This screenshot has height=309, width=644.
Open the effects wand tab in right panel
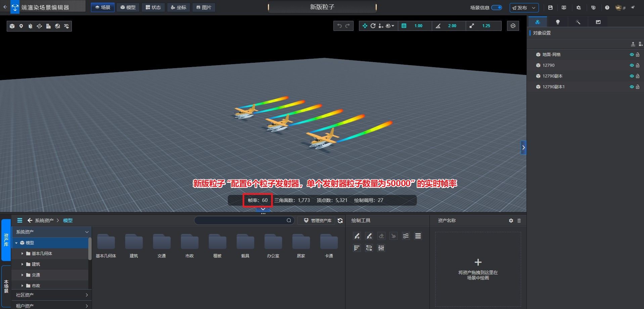coord(578,22)
